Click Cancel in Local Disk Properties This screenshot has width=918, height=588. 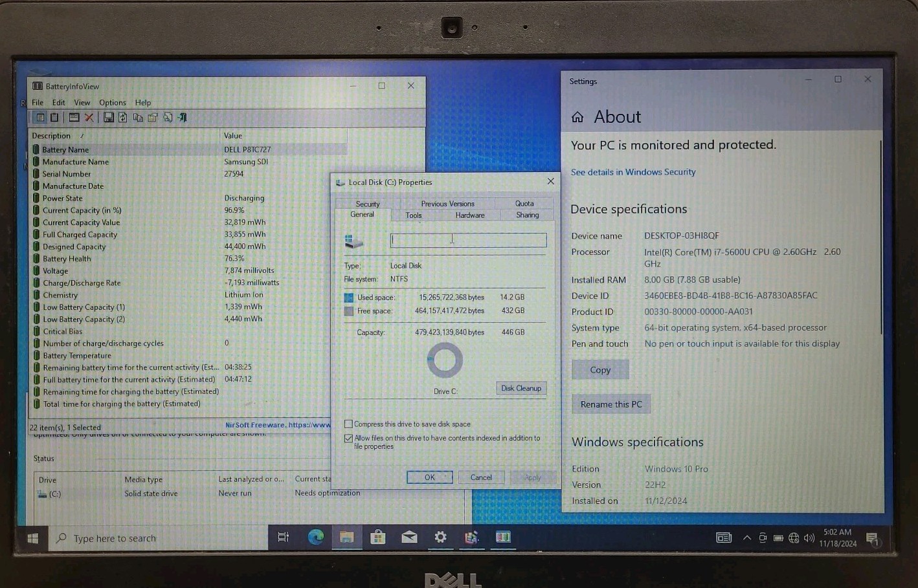tap(481, 477)
